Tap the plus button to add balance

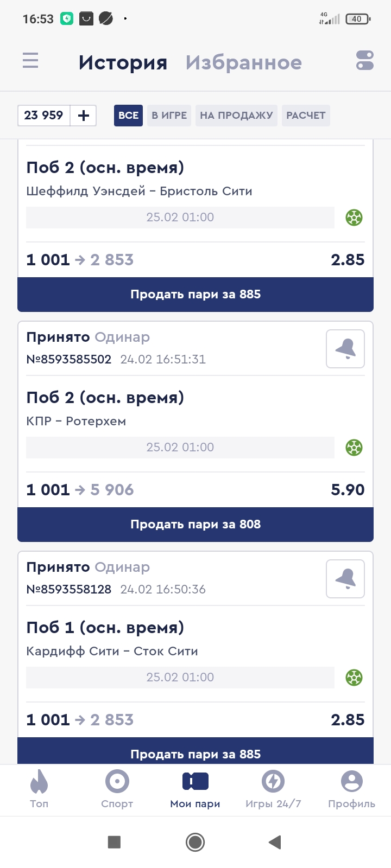click(84, 116)
